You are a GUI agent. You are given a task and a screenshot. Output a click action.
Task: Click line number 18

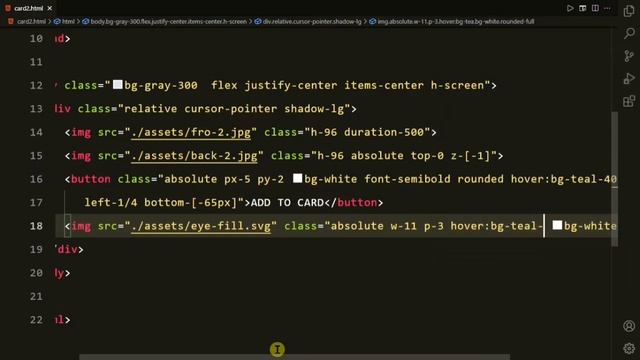coord(36,226)
